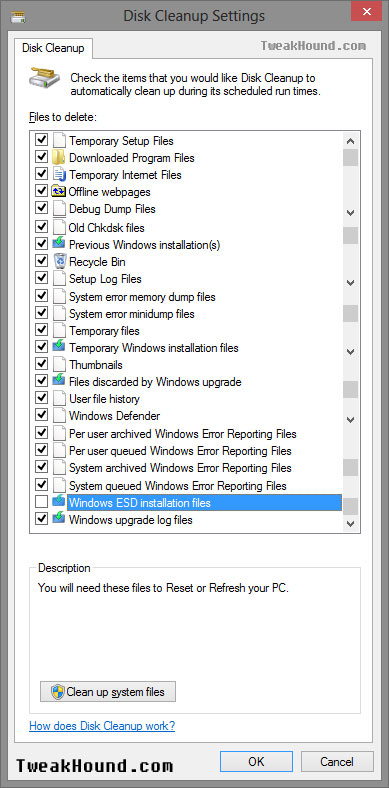
Task: Click the Thumbnails file icon
Action: (59, 365)
